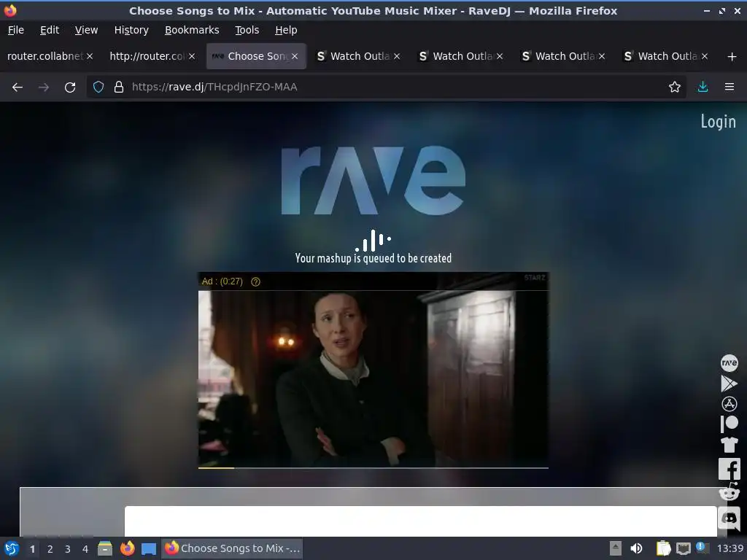The width and height of the screenshot is (747, 560).
Task: Open the View menu
Action: 86,30
